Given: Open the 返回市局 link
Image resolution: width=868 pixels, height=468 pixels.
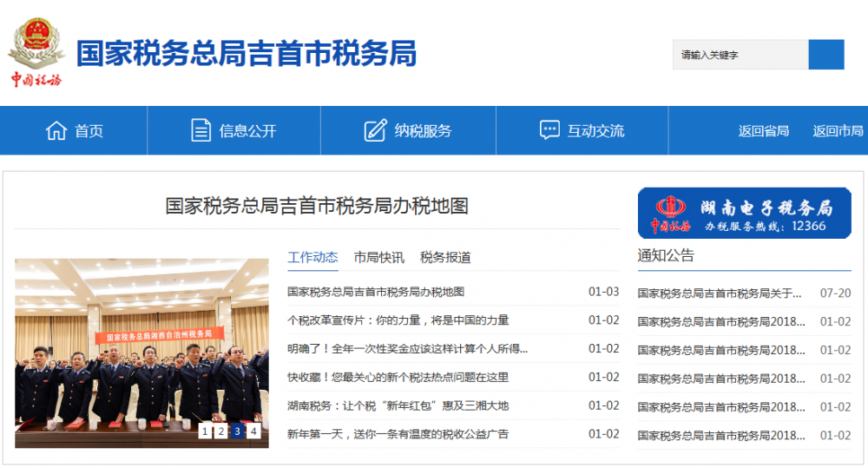Looking at the screenshot, I should tap(838, 131).
